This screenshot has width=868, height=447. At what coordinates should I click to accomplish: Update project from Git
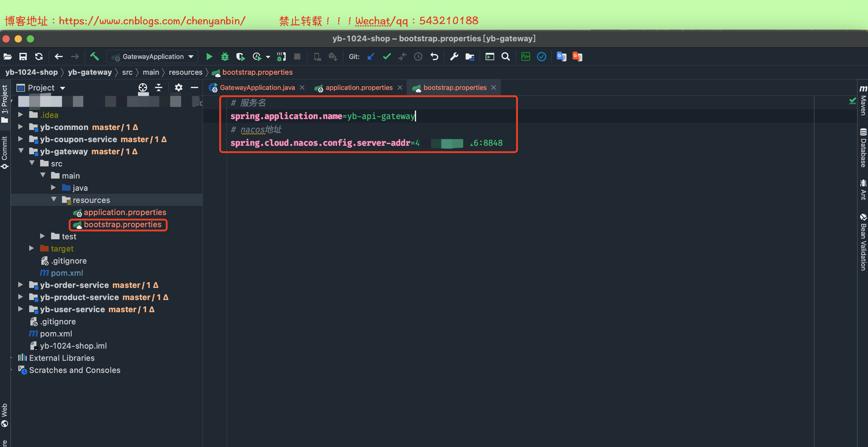(x=371, y=56)
